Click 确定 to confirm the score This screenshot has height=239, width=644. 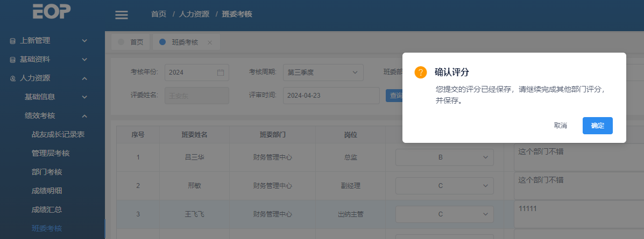(x=597, y=126)
